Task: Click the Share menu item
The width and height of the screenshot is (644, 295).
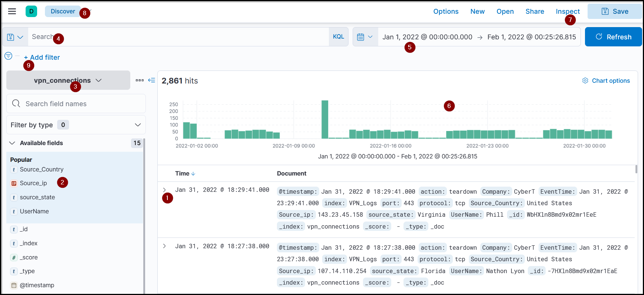Action: 535,12
